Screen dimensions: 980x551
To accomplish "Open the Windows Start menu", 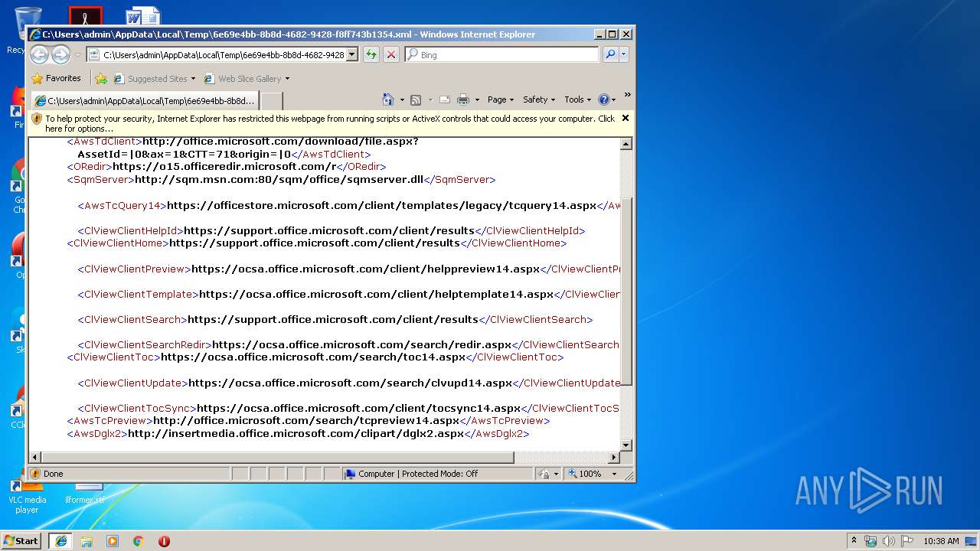I will pyautogui.click(x=21, y=541).
